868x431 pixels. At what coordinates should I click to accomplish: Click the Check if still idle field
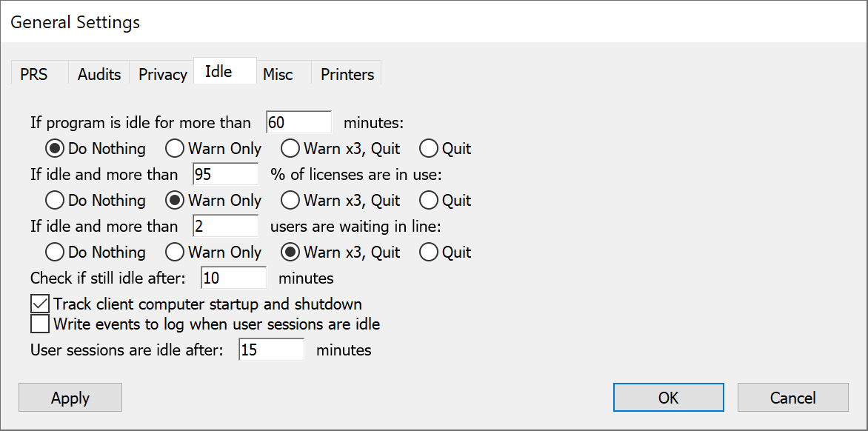pyautogui.click(x=233, y=278)
